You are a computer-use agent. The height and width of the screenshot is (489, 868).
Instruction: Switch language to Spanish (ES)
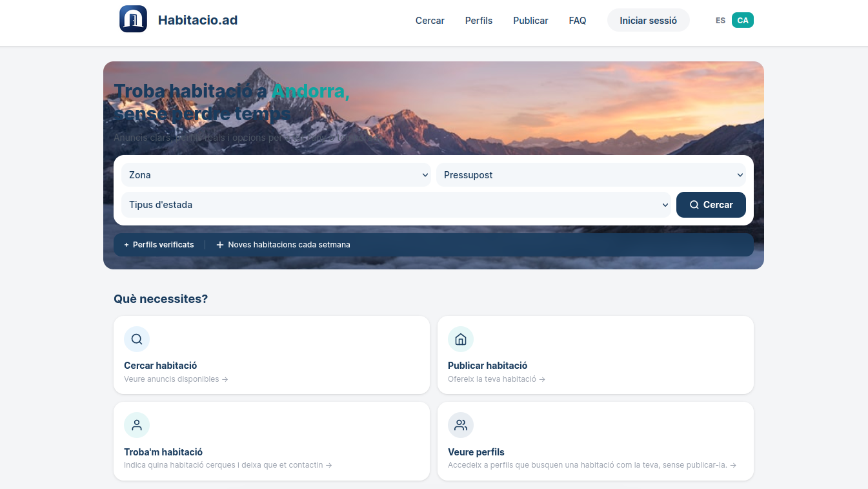click(720, 21)
